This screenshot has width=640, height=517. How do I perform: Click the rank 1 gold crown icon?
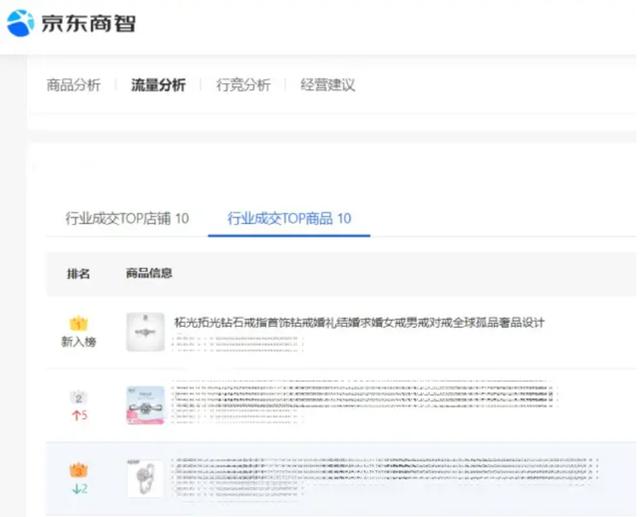[x=79, y=324]
